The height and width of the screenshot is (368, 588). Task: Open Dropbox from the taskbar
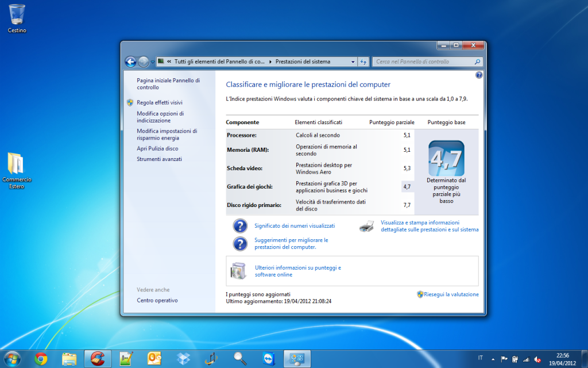click(x=183, y=359)
